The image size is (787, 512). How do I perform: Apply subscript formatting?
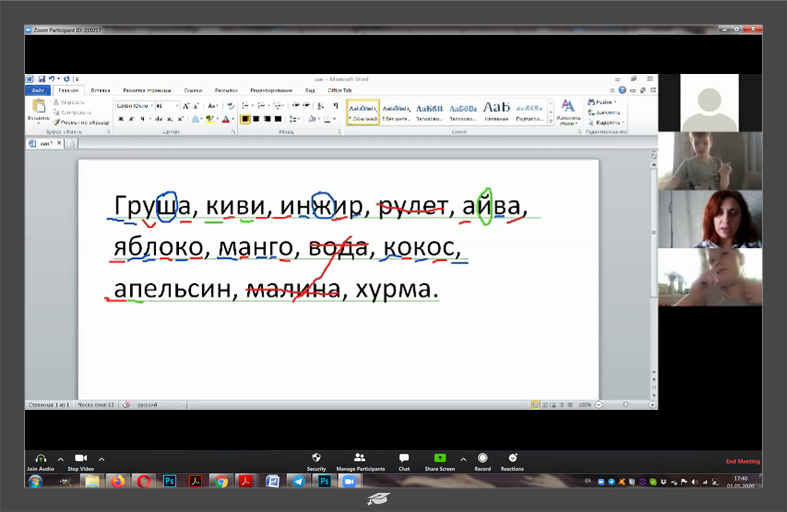(170, 119)
